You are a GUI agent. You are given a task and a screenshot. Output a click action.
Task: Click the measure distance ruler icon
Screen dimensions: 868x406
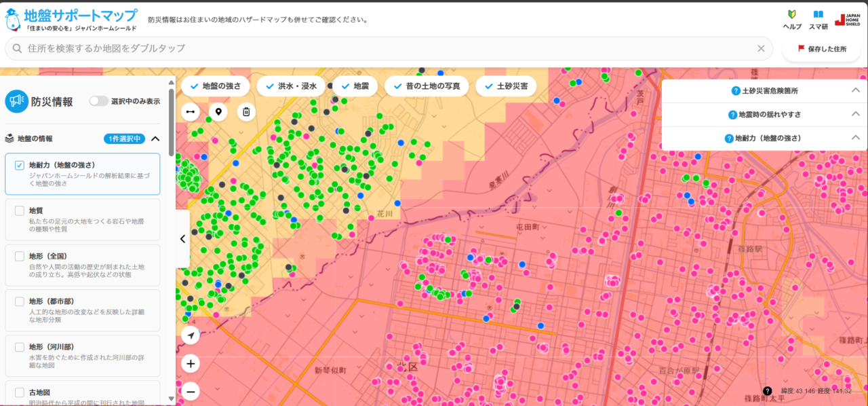click(x=191, y=111)
